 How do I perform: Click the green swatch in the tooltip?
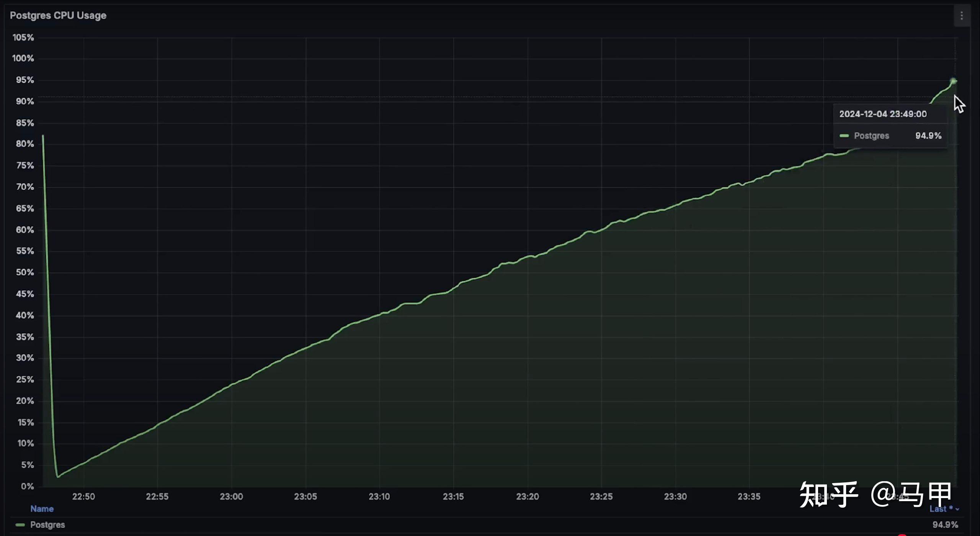tap(844, 136)
